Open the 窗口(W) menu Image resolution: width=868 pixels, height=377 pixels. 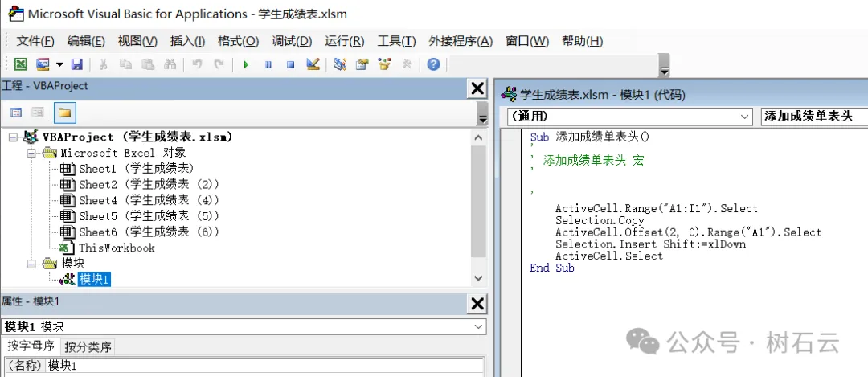[x=527, y=41]
